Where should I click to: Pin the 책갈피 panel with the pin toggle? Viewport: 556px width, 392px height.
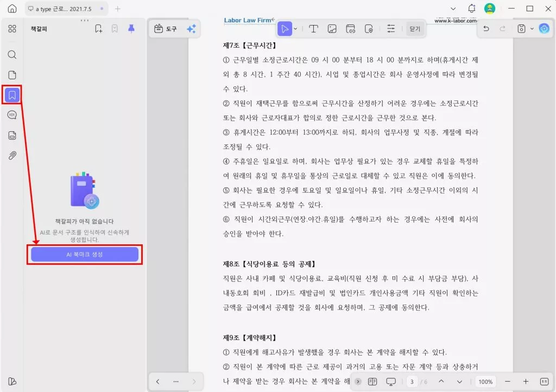click(x=131, y=28)
